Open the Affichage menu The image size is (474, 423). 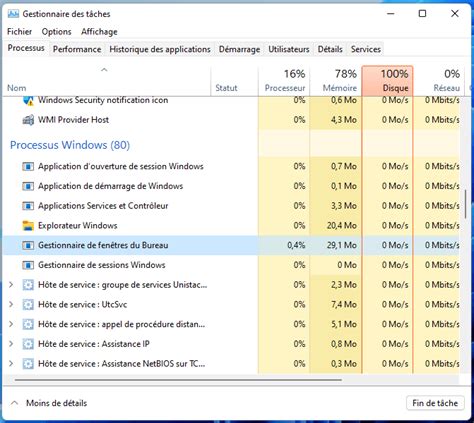tap(99, 32)
